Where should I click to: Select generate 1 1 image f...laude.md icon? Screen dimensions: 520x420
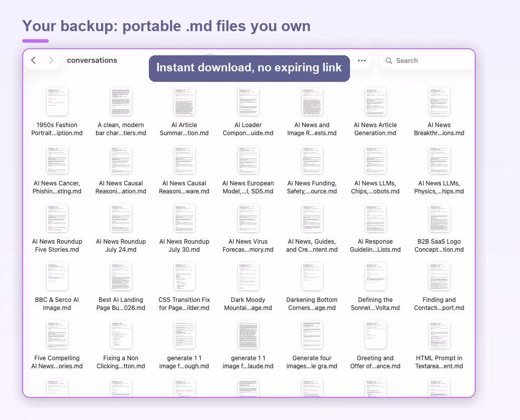pos(248,335)
